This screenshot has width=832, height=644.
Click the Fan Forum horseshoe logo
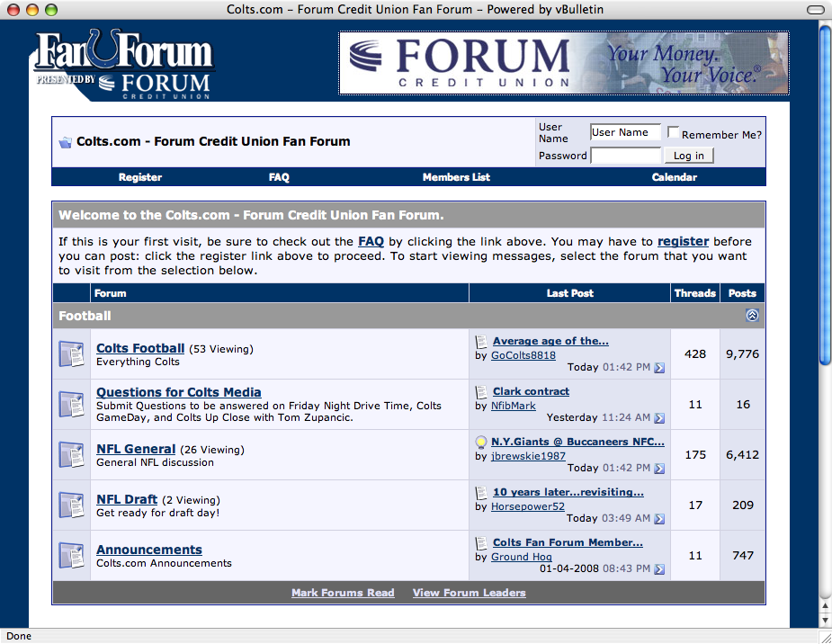123,64
